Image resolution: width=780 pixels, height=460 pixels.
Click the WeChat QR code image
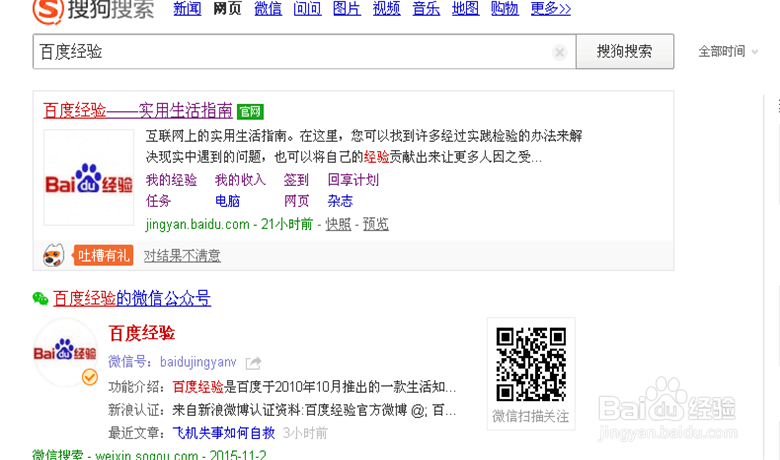(531, 365)
